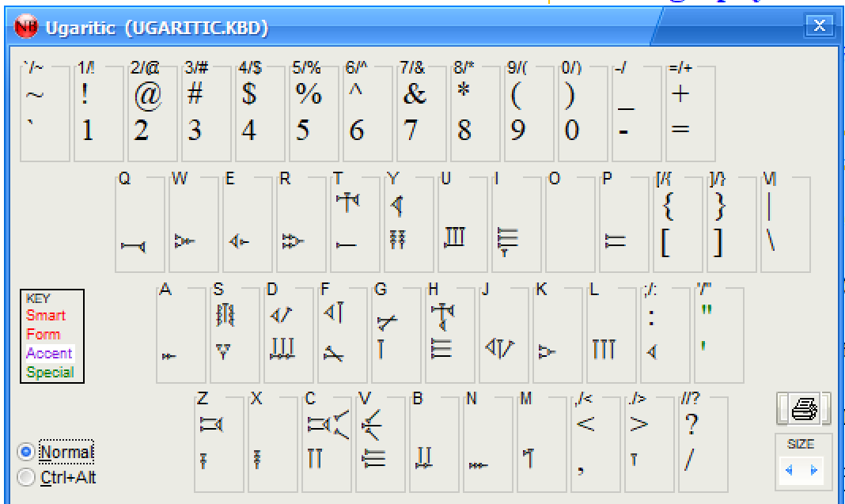Increase keyboard size with right arrow
845x504 pixels.
[x=813, y=471]
